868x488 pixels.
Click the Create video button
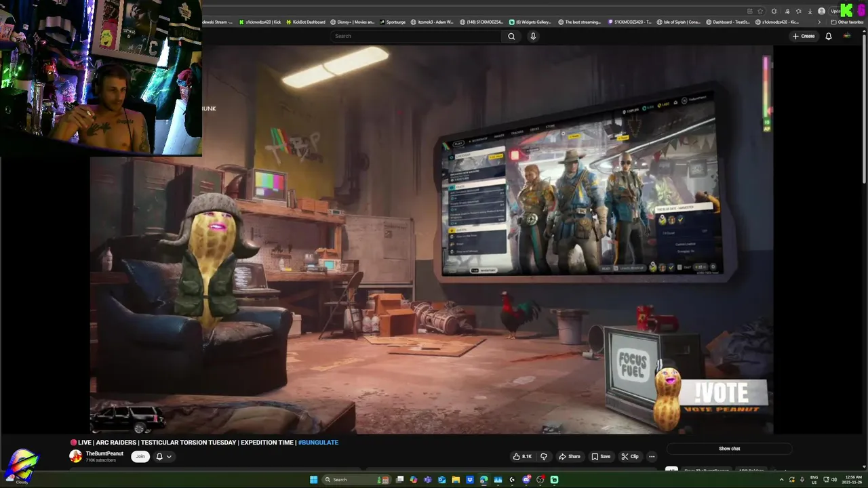(804, 36)
